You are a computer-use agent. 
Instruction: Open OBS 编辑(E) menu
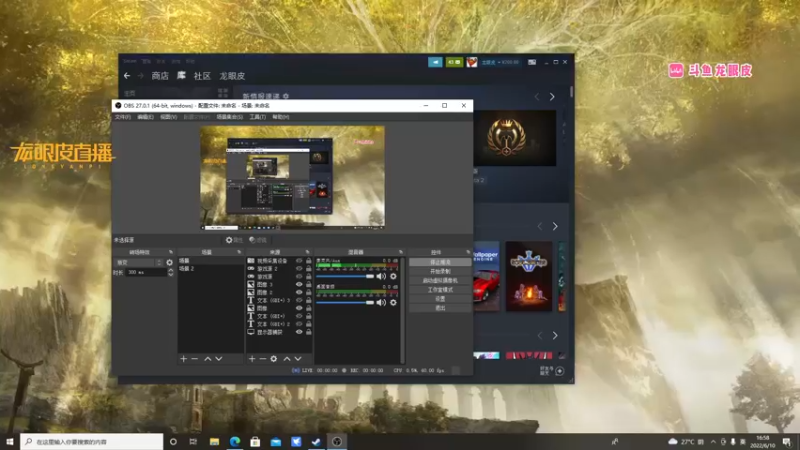click(145, 117)
